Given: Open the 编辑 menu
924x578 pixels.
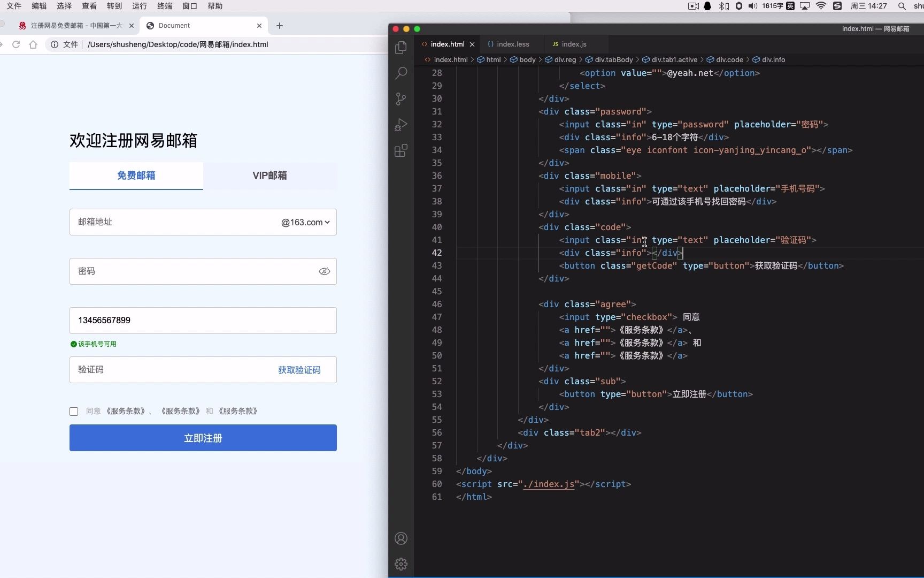Looking at the screenshot, I should [39, 6].
